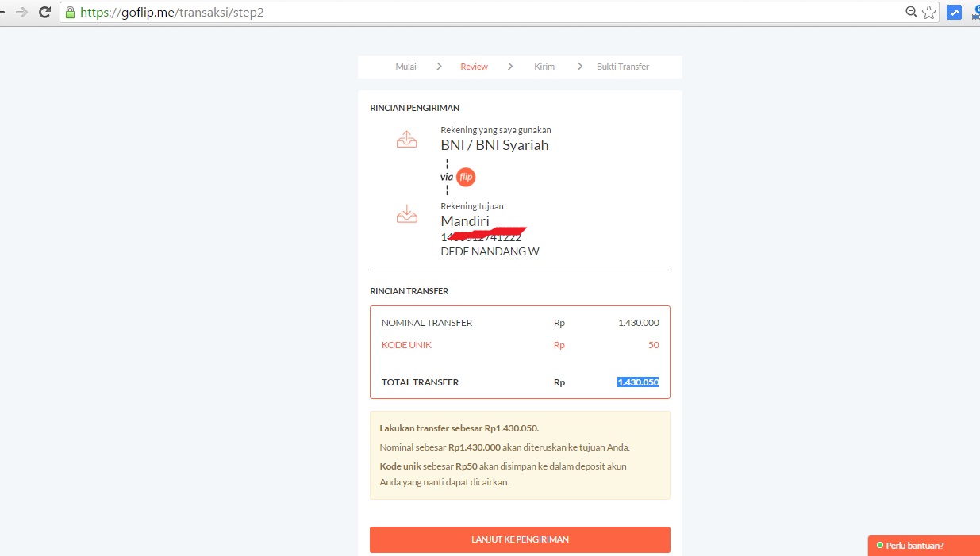The image size is (980, 556).
Task: Open the Kirim step
Action: pos(544,67)
